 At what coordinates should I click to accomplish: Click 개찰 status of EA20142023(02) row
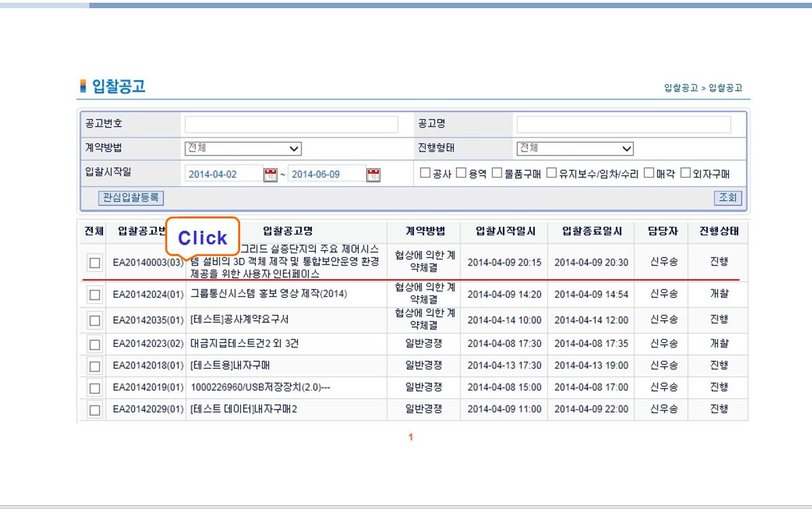(719, 343)
